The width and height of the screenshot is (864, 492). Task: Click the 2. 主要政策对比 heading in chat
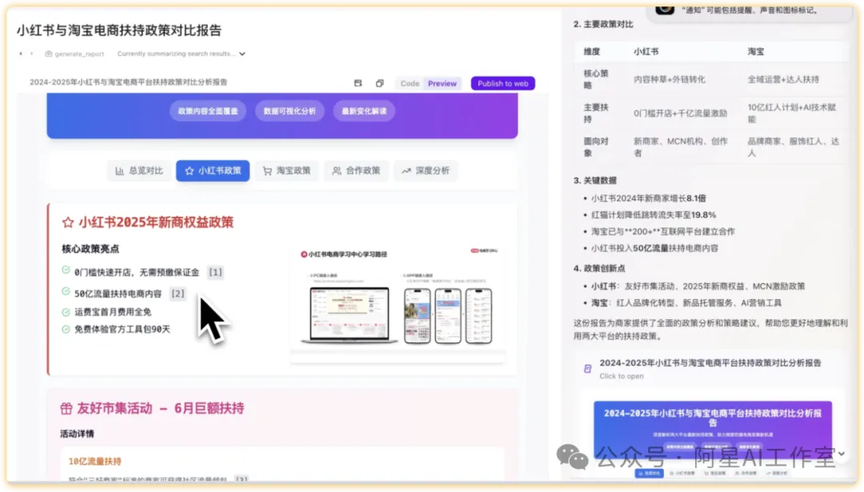(603, 24)
